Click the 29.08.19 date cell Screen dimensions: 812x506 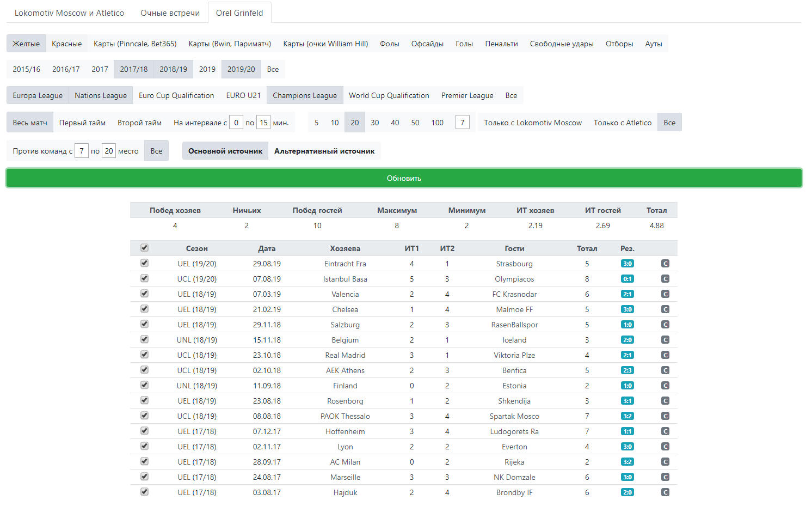click(x=267, y=264)
